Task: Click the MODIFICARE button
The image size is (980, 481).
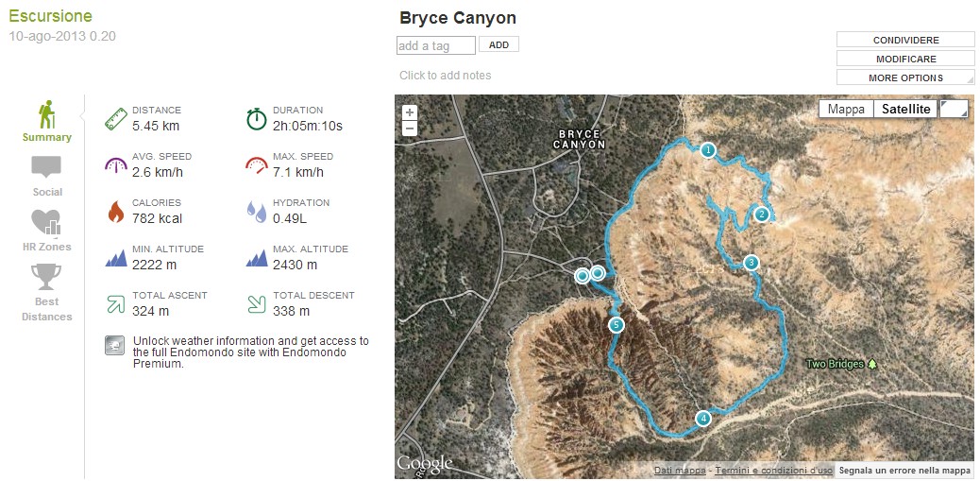Action: [905, 59]
